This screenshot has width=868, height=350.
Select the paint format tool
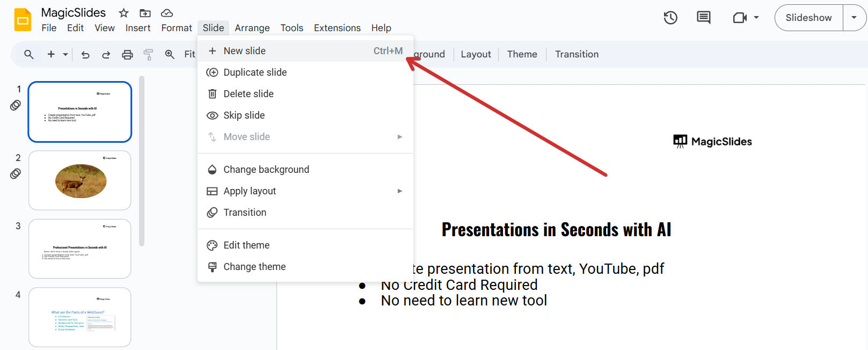click(148, 54)
